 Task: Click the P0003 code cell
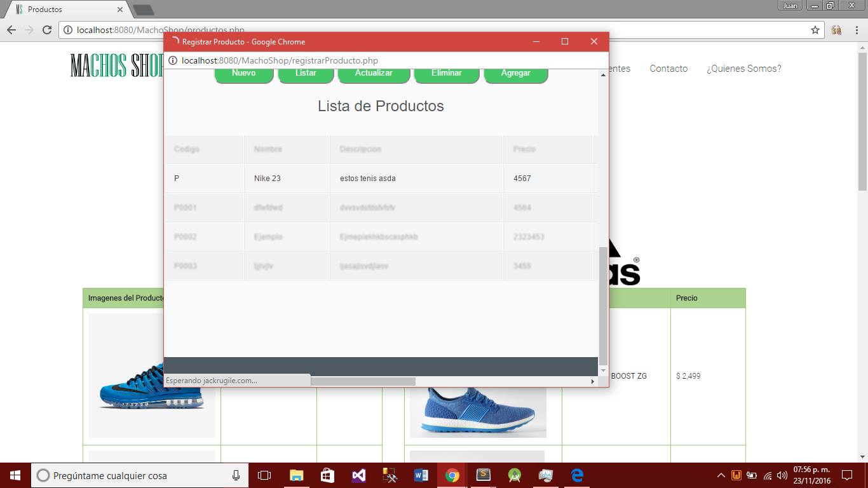pos(204,266)
